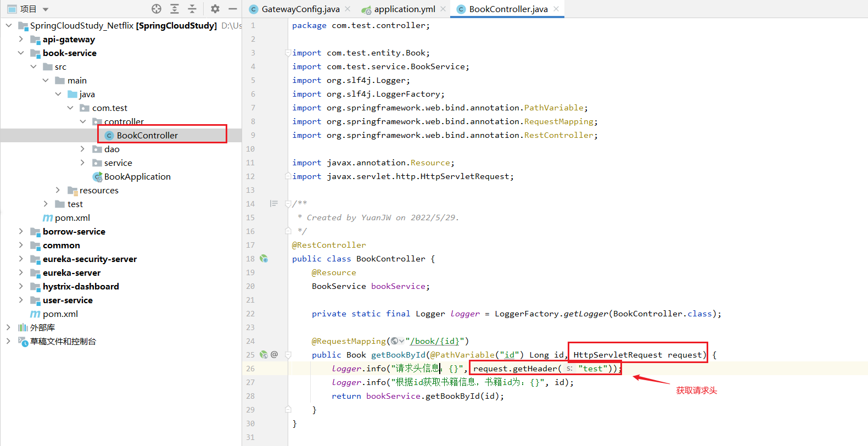
Task: Expand the 草稿文件和控制台 node
Action: point(8,341)
